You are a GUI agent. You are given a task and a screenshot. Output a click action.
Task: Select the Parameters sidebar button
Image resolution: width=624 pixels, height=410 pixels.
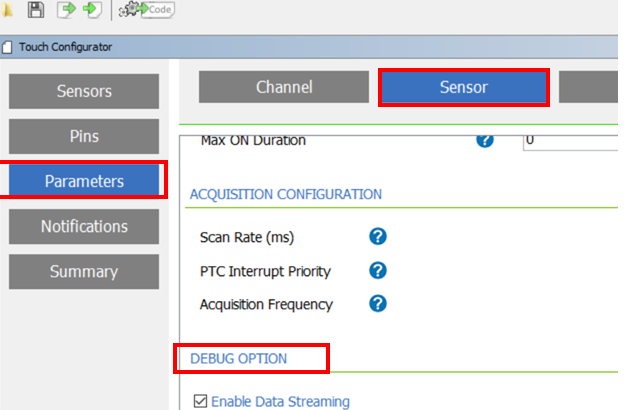84,181
